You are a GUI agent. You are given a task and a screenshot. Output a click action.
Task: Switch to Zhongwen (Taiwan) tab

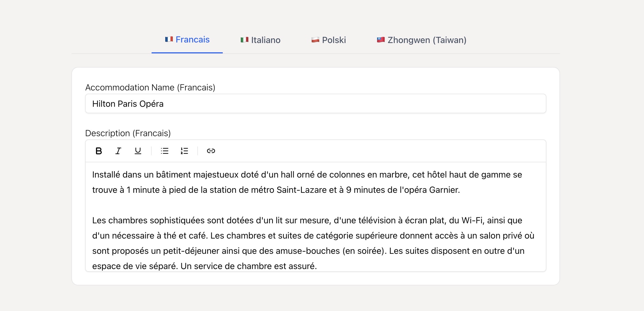[427, 40]
